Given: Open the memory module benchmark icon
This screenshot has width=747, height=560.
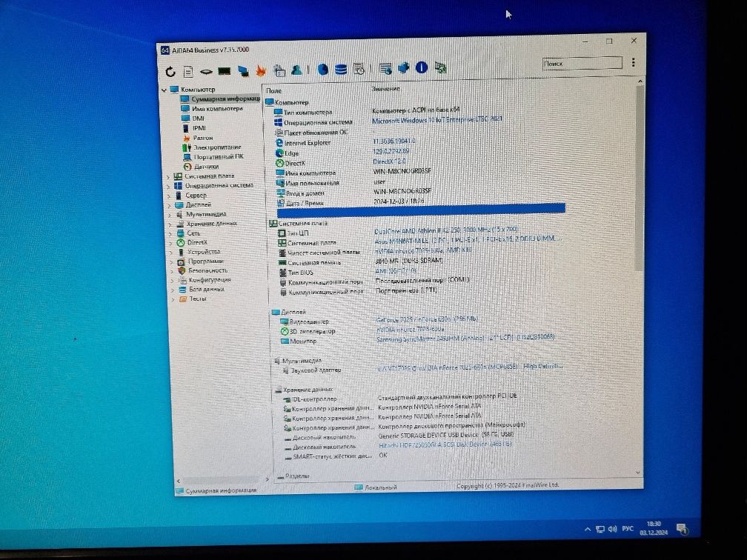Looking at the screenshot, I should [x=224, y=71].
